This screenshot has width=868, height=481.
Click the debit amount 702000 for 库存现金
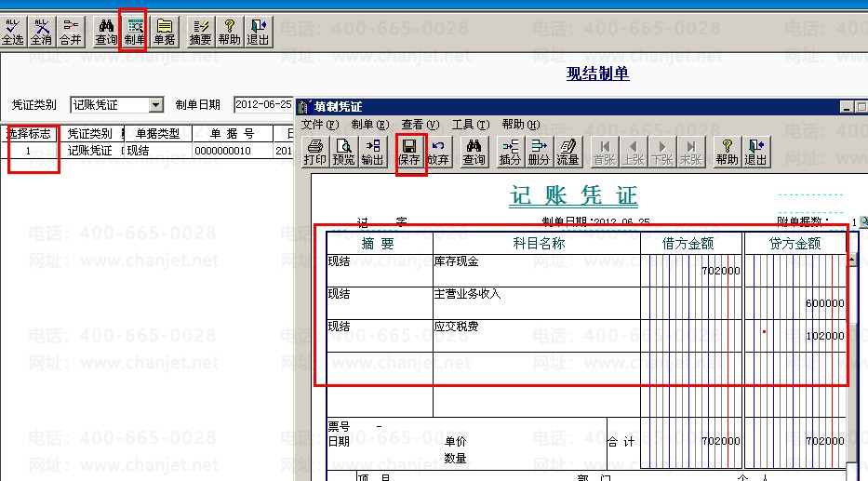(720, 271)
